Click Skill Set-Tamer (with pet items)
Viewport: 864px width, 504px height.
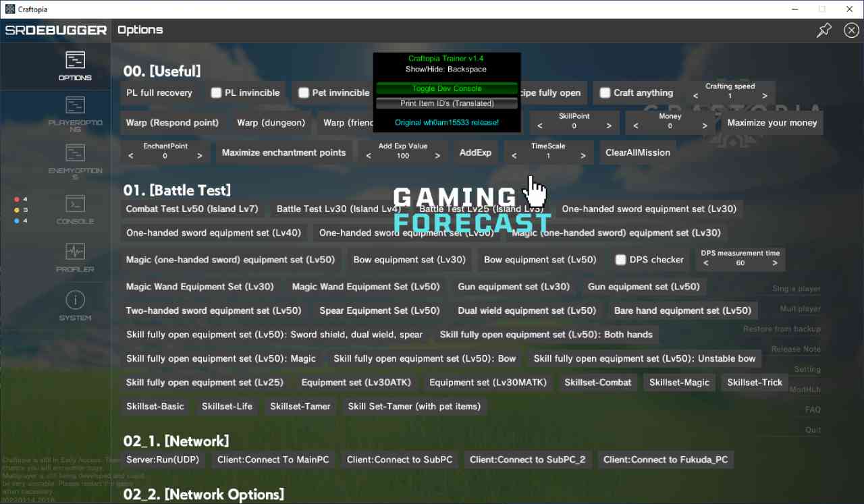(x=414, y=407)
